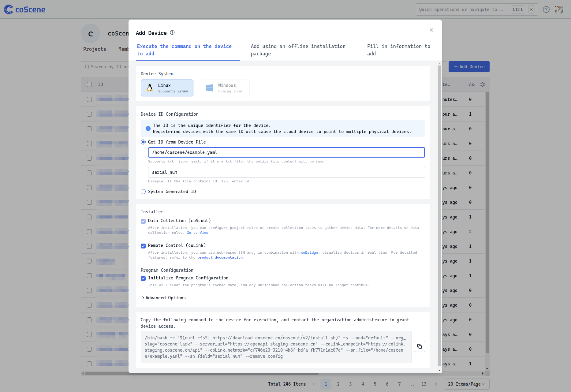Toggle Initialize Program Configuration checkbox
Screen dimensions: 571x392
pyautogui.click(x=143, y=278)
